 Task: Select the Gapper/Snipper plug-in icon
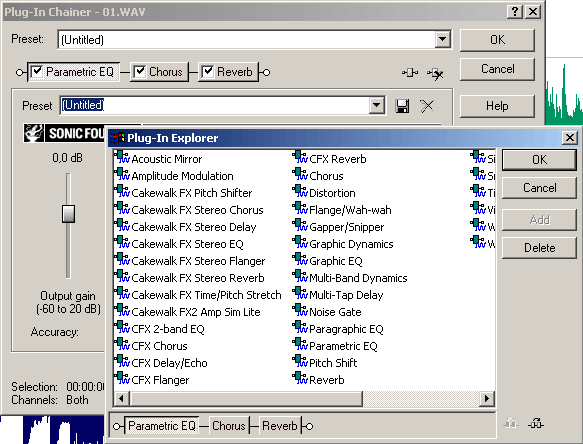300,226
